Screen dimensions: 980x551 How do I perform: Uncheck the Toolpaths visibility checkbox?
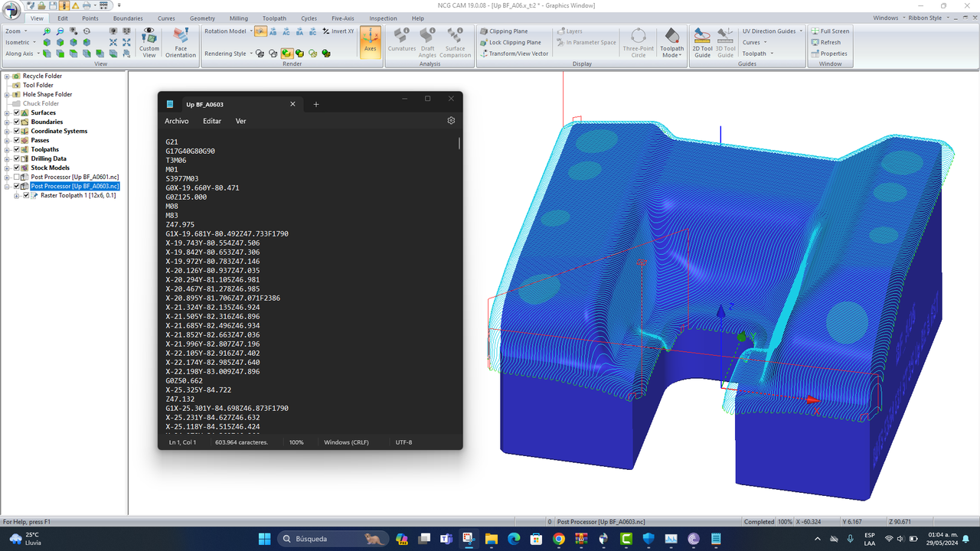pos(16,149)
